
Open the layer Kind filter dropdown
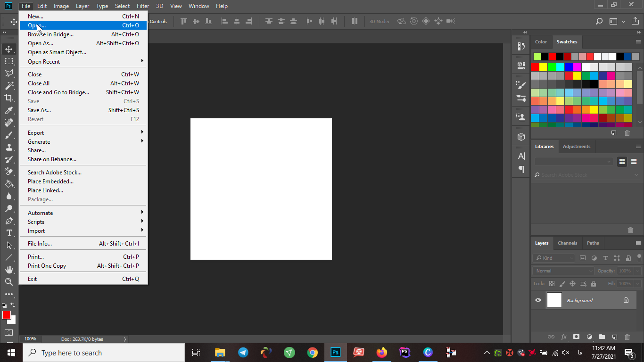[554, 258]
